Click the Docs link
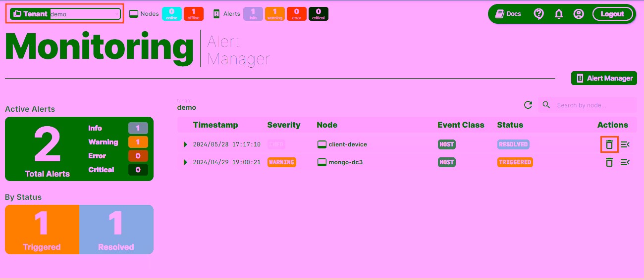Screen dimensions: 644x278 point(508,14)
